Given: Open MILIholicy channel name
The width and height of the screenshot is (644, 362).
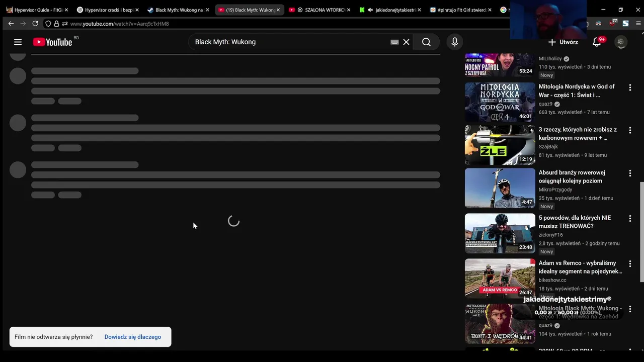Looking at the screenshot, I should coord(550,59).
